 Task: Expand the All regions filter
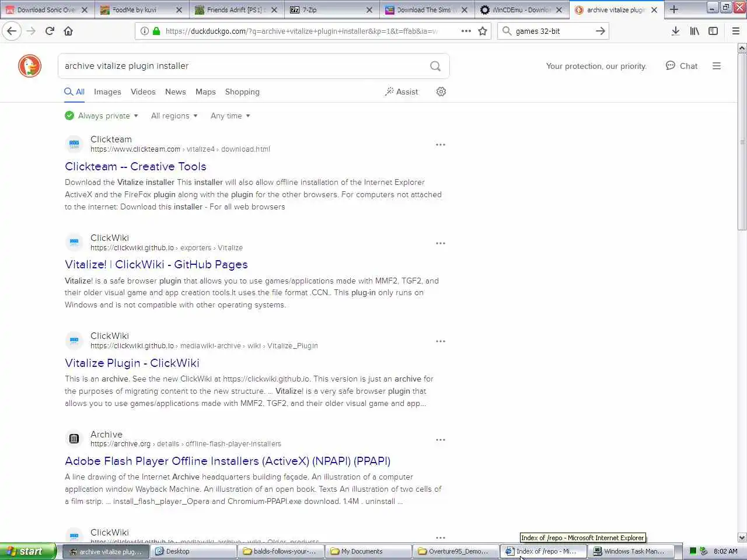pyautogui.click(x=174, y=116)
